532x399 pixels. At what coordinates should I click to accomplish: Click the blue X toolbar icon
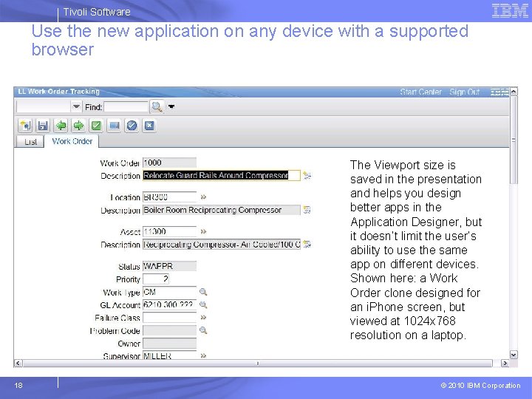point(149,126)
